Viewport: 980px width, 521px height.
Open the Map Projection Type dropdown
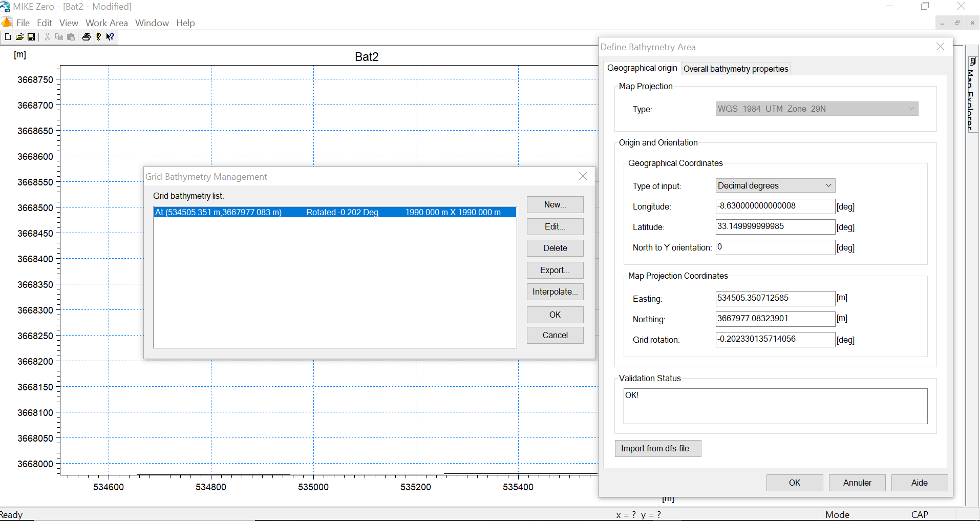tap(817, 109)
